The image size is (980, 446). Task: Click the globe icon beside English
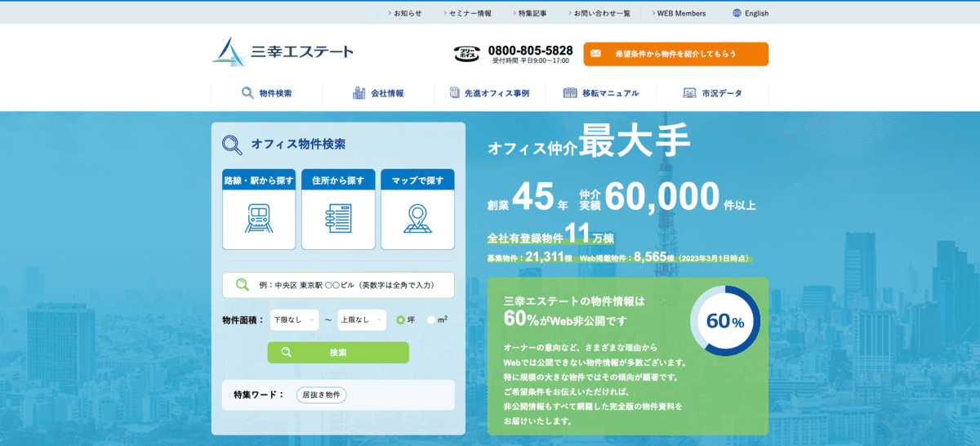coord(737,13)
